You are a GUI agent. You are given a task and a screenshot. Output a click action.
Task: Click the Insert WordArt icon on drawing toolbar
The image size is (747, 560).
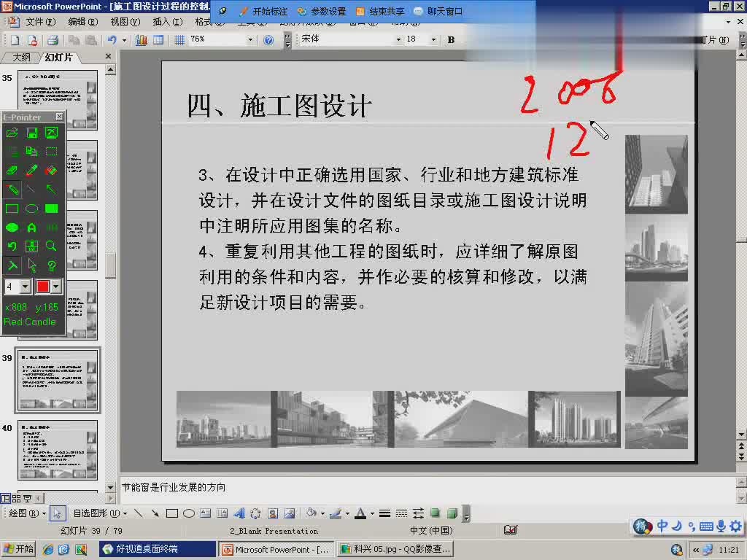[239, 513]
